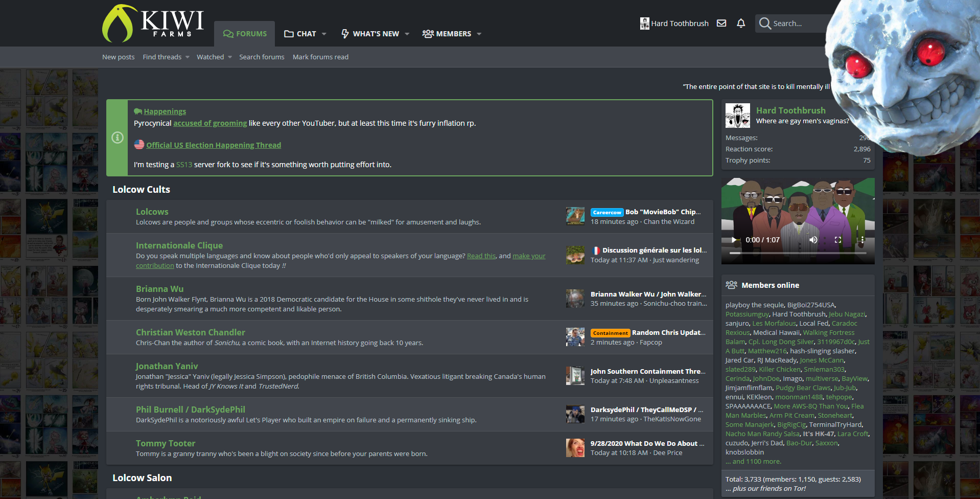Open the Members tab
This screenshot has height=499, width=980.
pos(447,34)
